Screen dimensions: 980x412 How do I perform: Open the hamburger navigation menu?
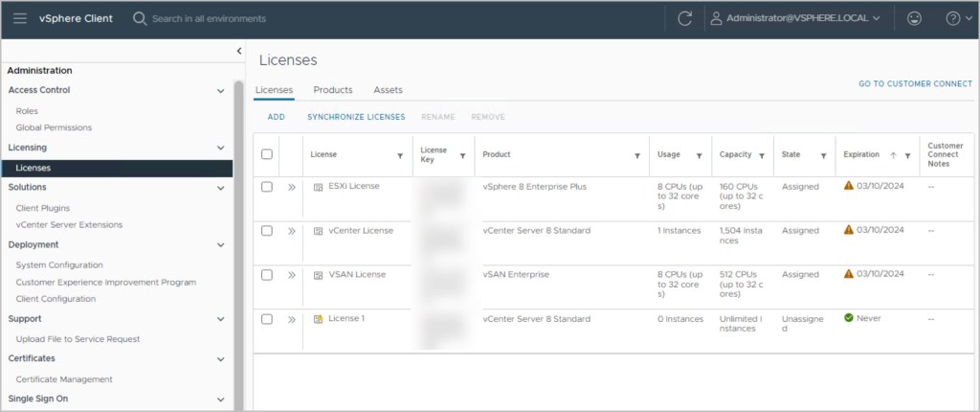pos(20,18)
